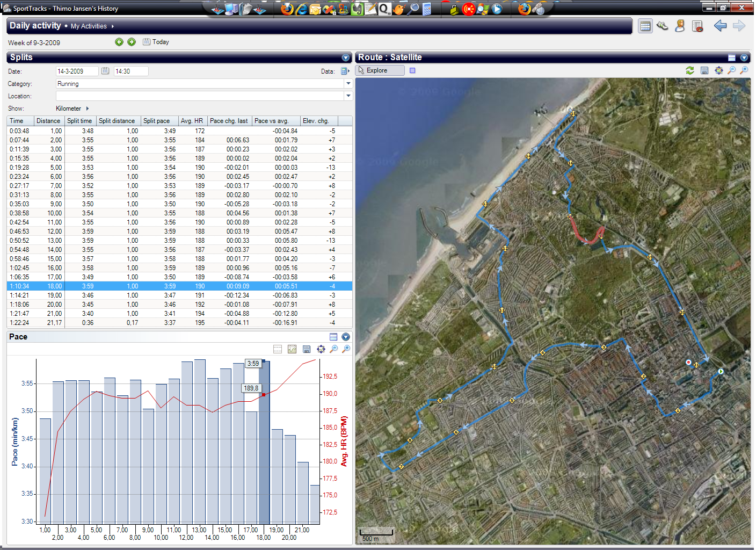Viewport: 756px width, 550px height.
Task: Go to the previous week
Action: click(x=119, y=42)
